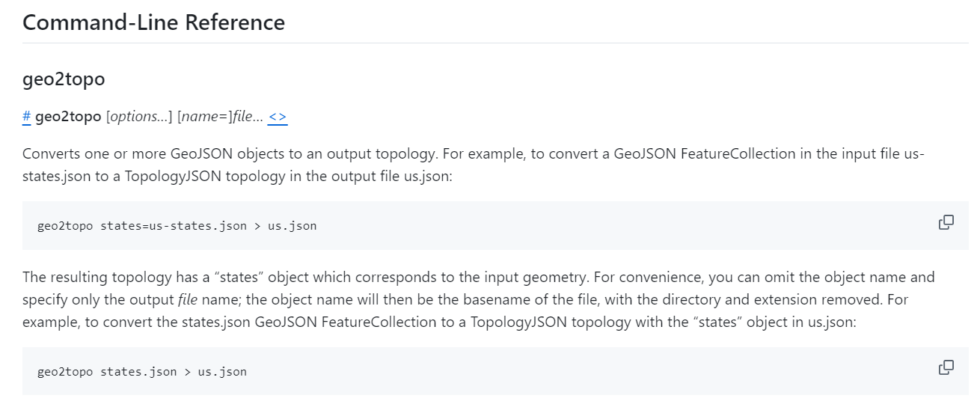Click 'us.json' in the second code snippet
The image size is (980, 404).
[x=222, y=371]
